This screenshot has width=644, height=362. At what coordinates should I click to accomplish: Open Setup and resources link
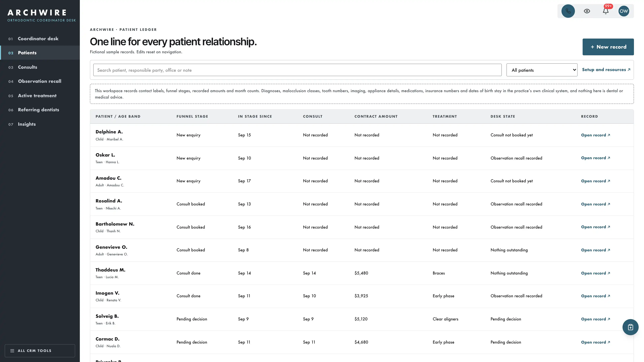click(x=606, y=70)
